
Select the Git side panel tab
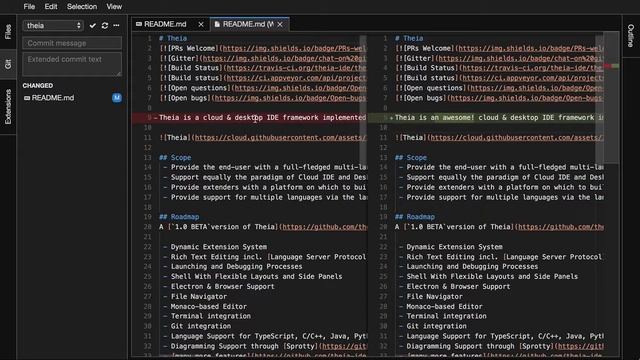coord(8,64)
